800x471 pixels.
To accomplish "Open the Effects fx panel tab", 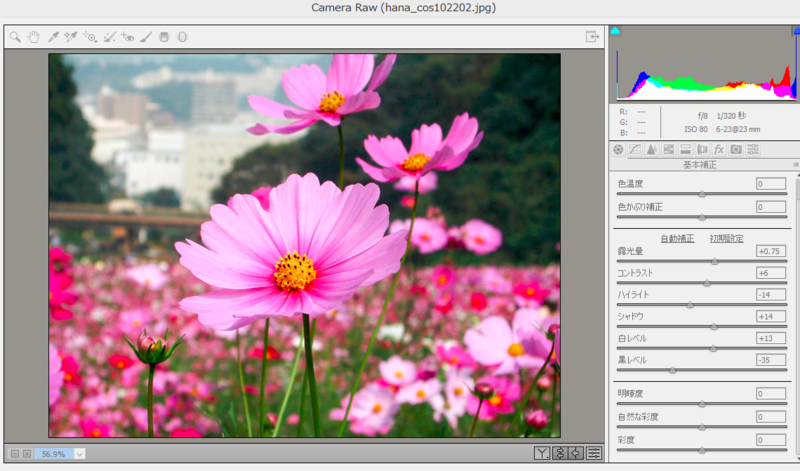I will point(719,150).
